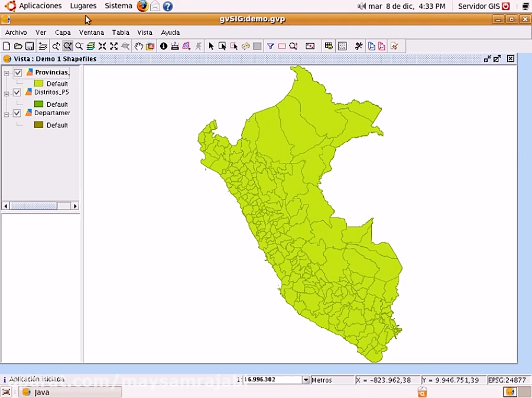This screenshot has width=532, height=398.
Task: Open the help via the question mark icon
Action: tap(167, 6)
